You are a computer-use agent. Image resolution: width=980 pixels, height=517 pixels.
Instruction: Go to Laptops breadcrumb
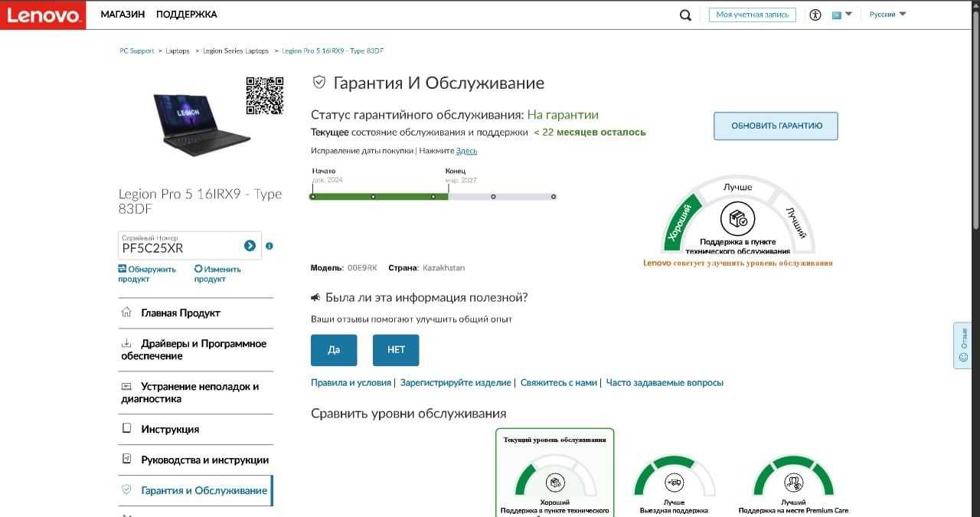[178, 51]
